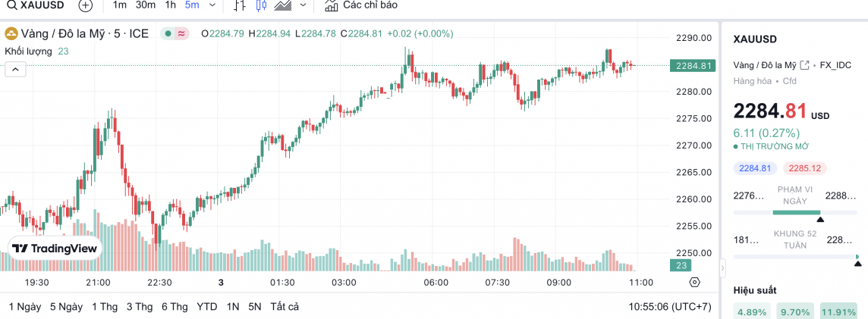Expand the time interval dropdown
The height and width of the screenshot is (319, 868).
coord(212,5)
